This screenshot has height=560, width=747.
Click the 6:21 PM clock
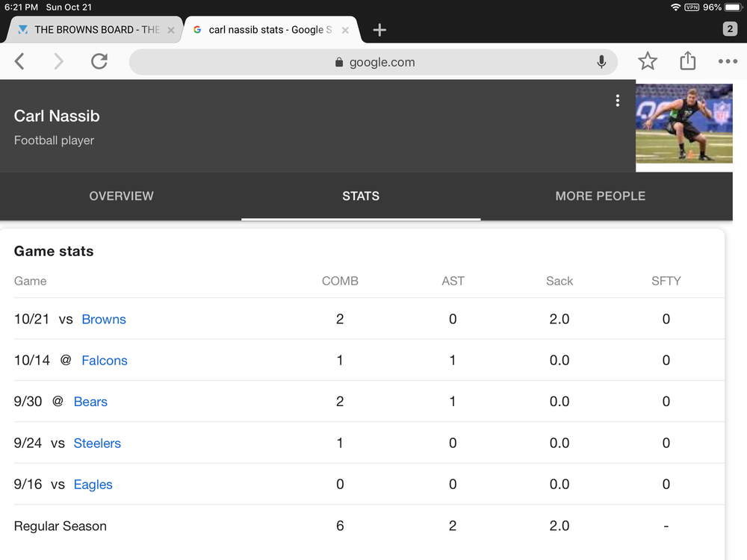[x=21, y=7]
